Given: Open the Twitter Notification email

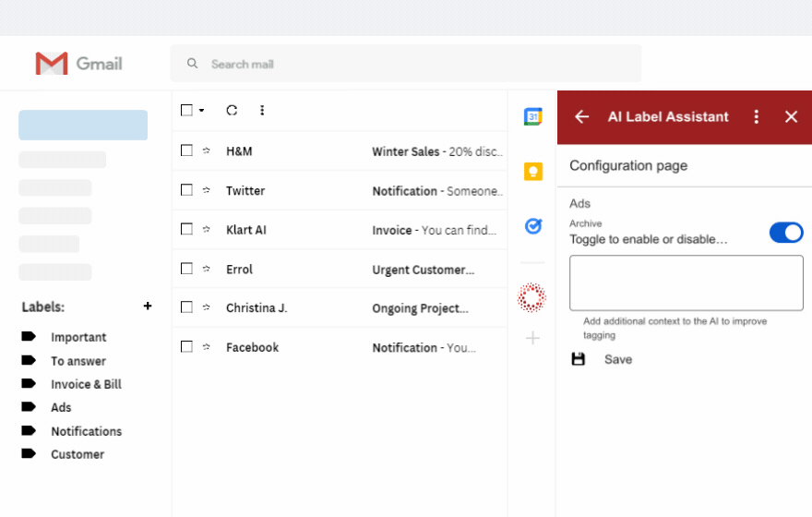Looking at the screenshot, I should 340,190.
